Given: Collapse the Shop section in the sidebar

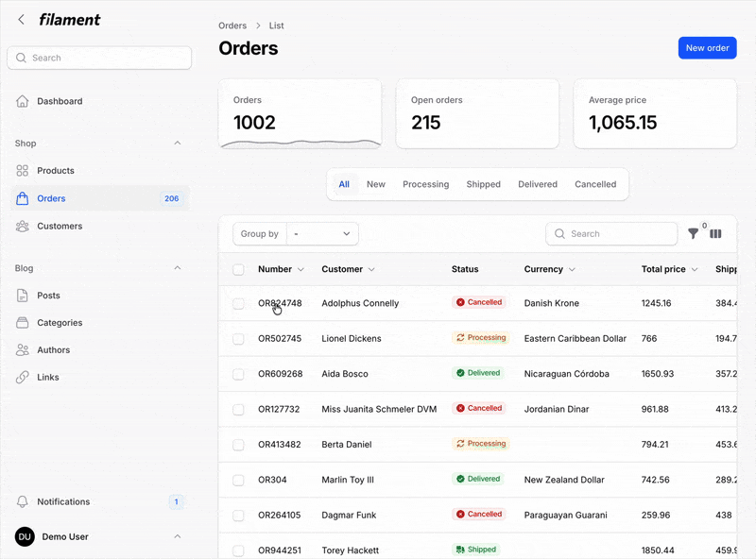Looking at the screenshot, I should click(177, 143).
